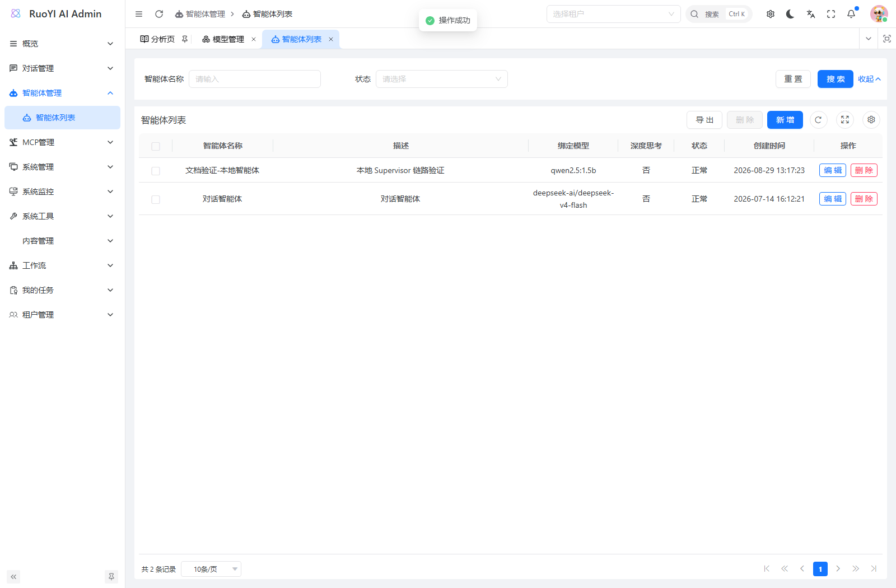896x588 pixels.
Task: Maximize tab content icon in tab bar
Action: 887,39
